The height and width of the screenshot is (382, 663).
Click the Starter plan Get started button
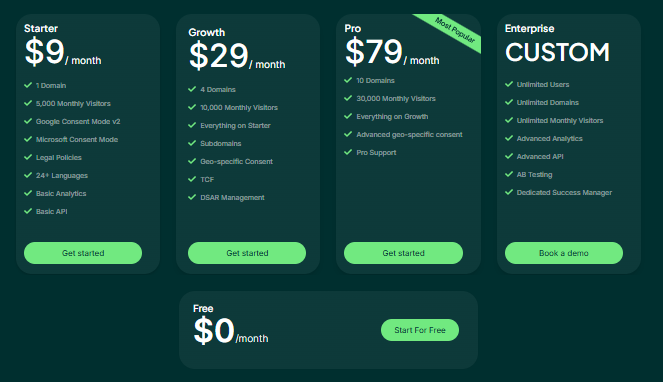(83, 253)
